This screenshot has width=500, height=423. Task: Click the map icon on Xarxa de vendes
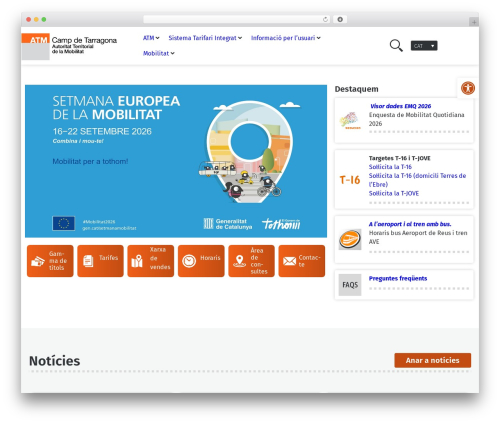137,261
